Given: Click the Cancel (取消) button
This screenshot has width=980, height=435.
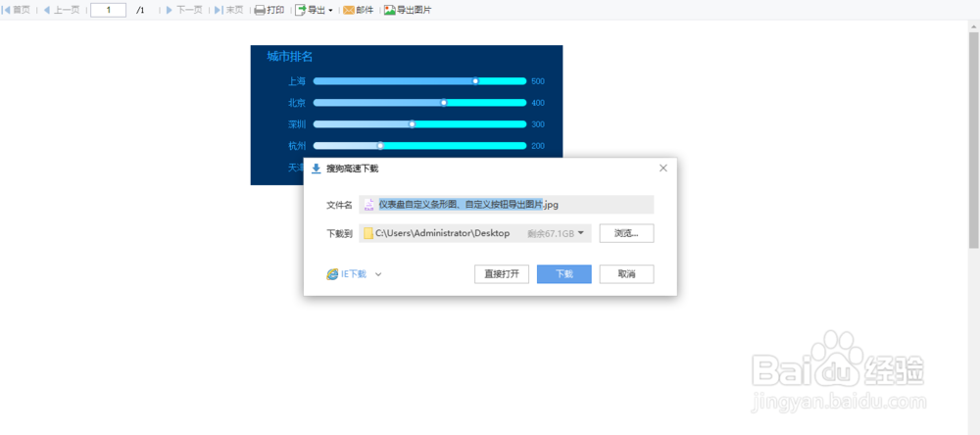Looking at the screenshot, I should point(627,273).
